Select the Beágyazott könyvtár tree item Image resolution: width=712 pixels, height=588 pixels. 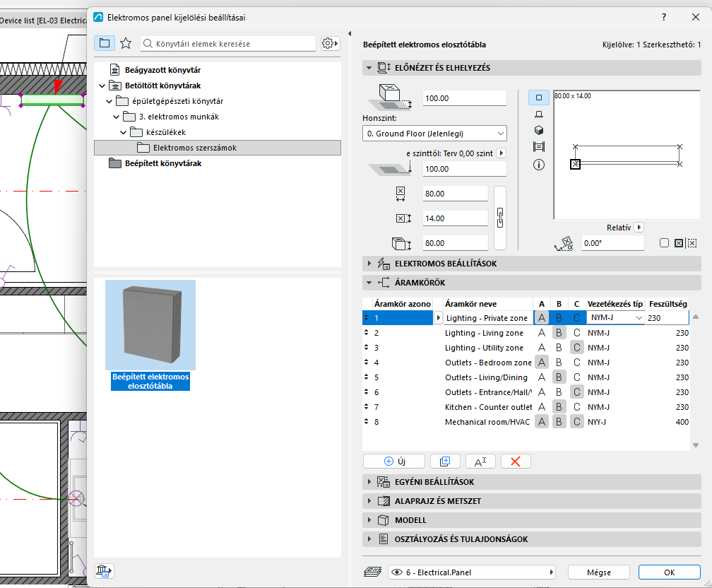162,70
